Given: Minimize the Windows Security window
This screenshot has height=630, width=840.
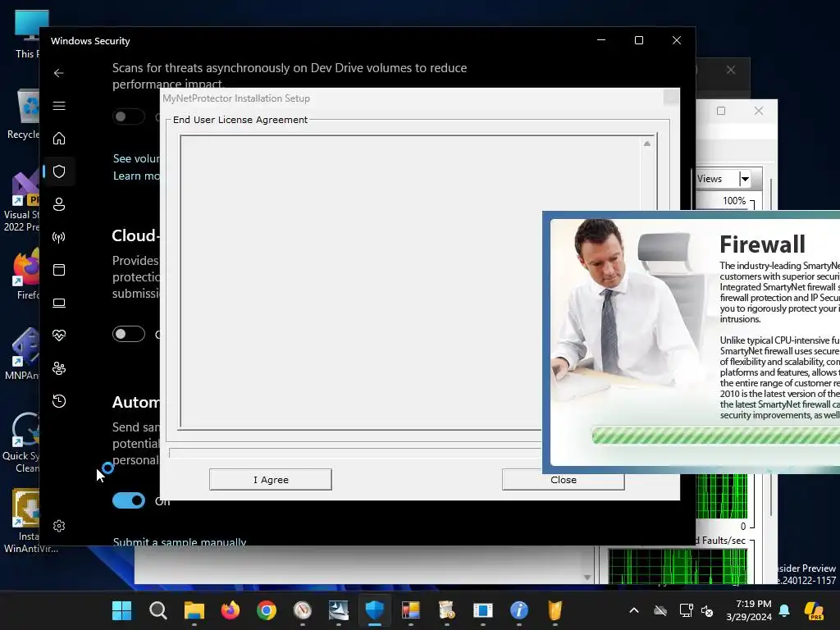Looking at the screenshot, I should pos(601,40).
